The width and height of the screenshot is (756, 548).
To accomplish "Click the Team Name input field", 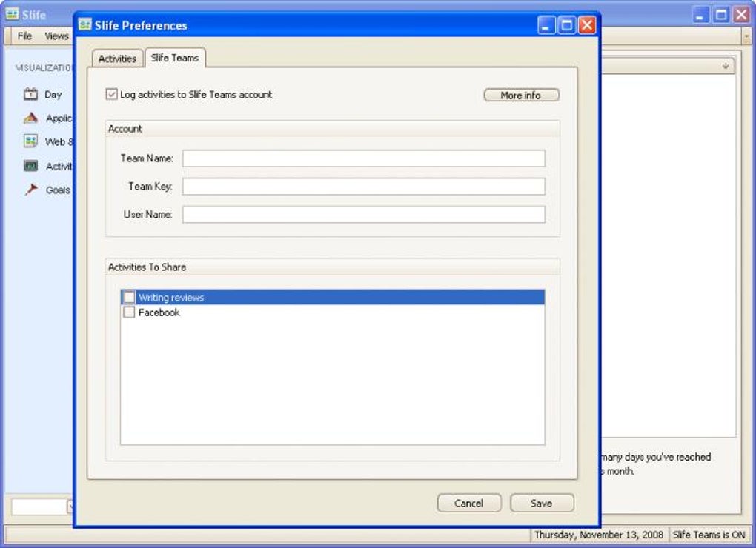I will pyautogui.click(x=363, y=158).
